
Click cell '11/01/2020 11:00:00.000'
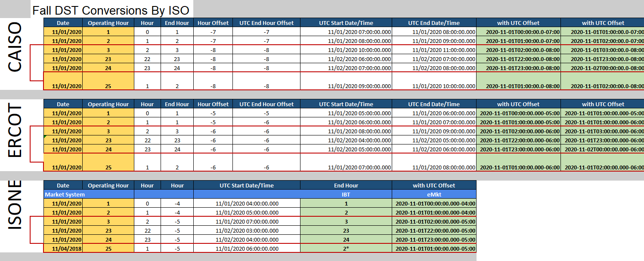[434, 50]
